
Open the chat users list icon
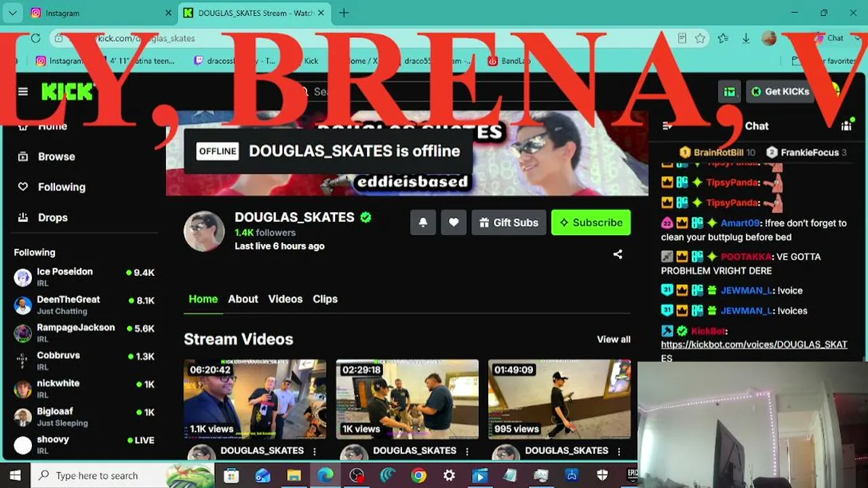[846, 126]
